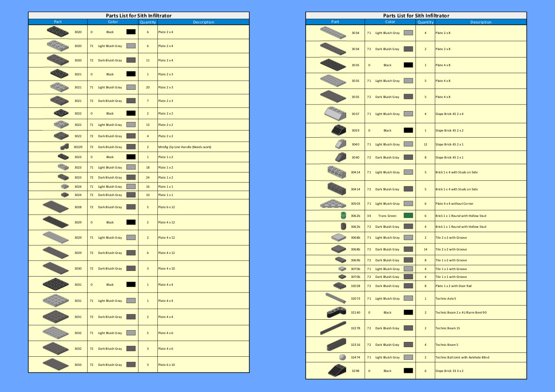
Task: Click the second page's 'Parts List for Sith Infiltrator' title
Action: pyautogui.click(x=416, y=15)
